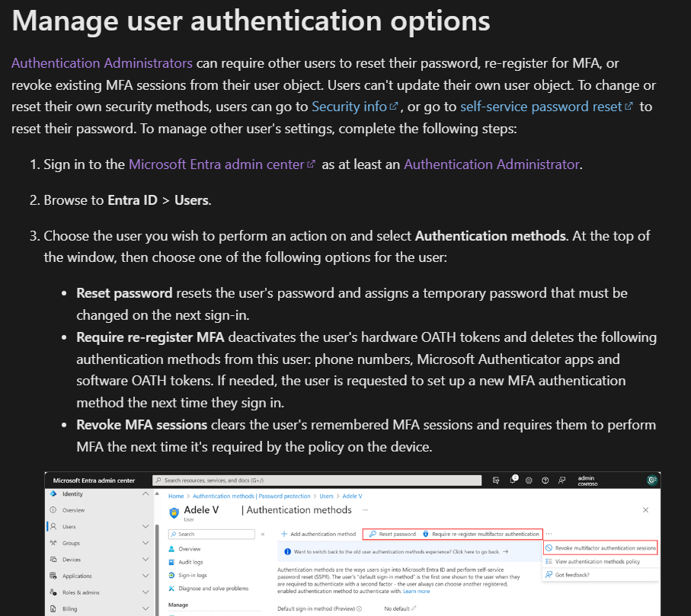The image size is (691, 616).
Task: Click the key icon beside Reset password
Action: pos(373,534)
